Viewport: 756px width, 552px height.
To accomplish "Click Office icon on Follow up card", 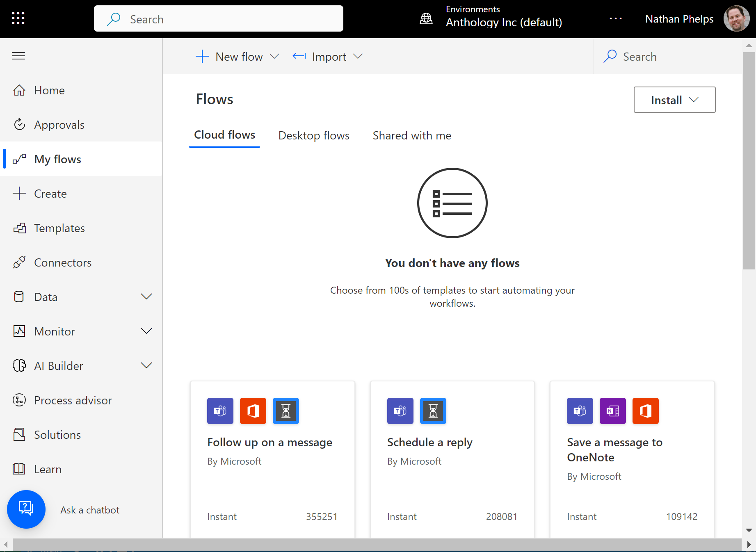I will pyautogui.click(x=253, y=411).
